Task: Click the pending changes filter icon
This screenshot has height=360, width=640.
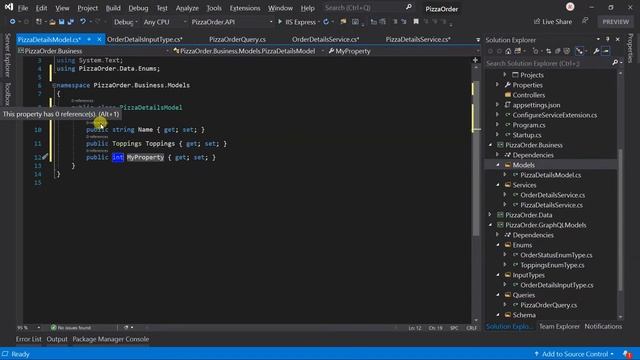Action: coord(536,51)
